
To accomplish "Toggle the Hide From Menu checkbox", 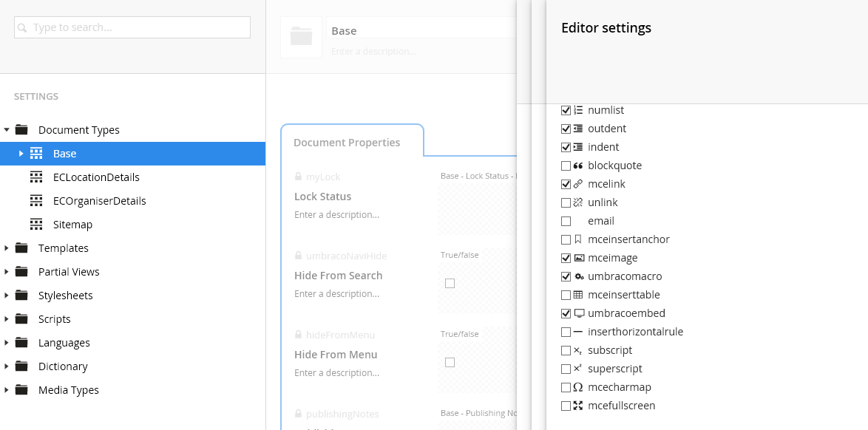I will [x=450, y=363].
